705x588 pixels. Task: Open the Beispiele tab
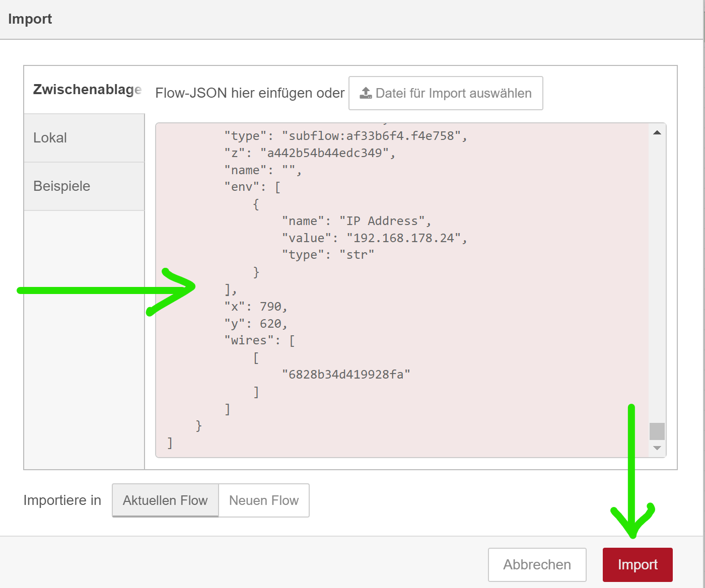tap(84, 186)
